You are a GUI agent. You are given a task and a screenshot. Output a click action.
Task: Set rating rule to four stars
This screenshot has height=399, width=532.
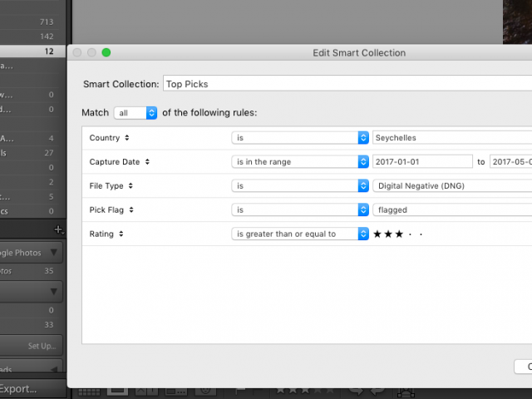(x=410, y=234)
